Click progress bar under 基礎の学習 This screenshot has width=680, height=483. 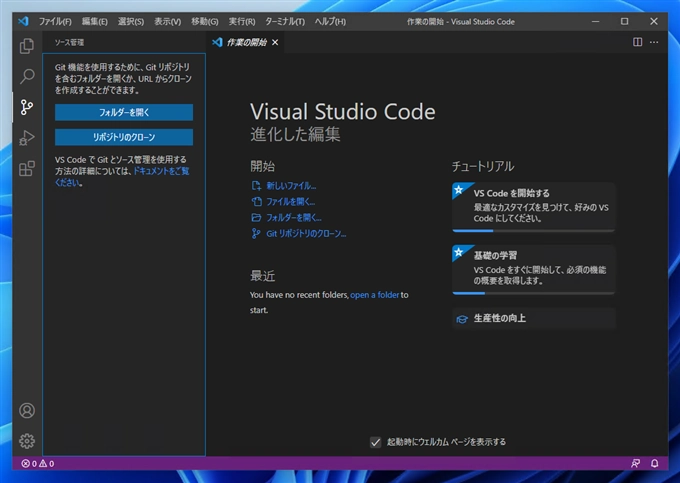point(533,293)
